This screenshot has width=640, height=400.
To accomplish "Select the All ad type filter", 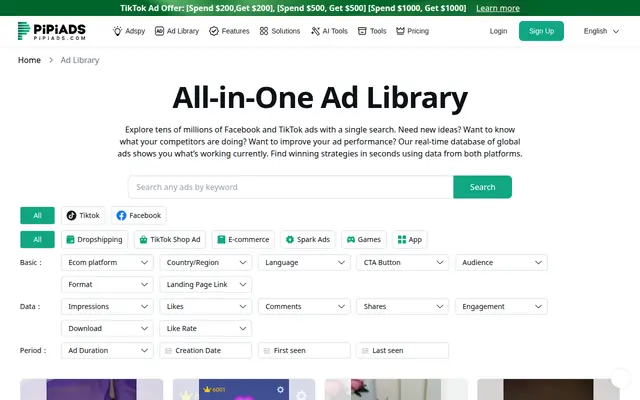I will pyautogui.click(x=38, y=240).
